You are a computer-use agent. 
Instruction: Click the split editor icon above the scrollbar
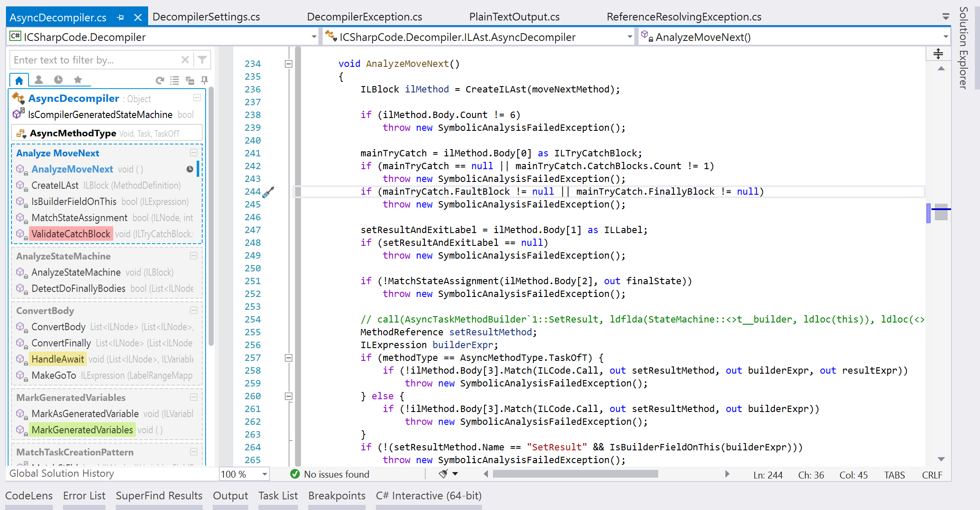tap(938, 54)
